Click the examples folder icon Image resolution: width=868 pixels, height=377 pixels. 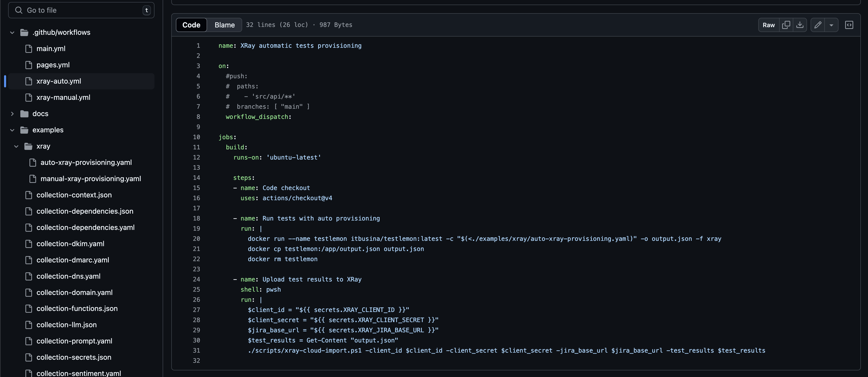(24, 130)
